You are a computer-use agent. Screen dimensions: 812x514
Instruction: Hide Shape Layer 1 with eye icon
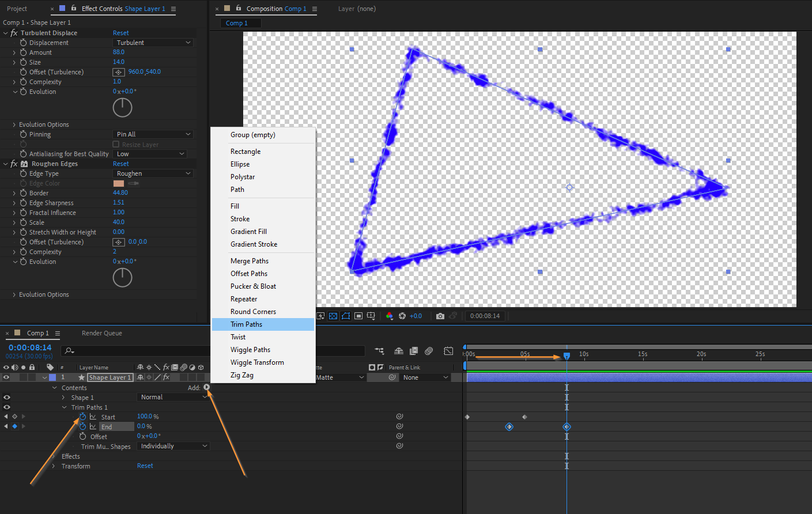click(x=6, y=377)
